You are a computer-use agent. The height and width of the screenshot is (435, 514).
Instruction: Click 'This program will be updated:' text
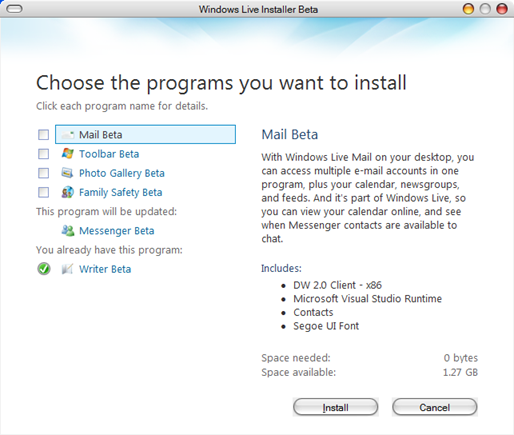point(106,211)
